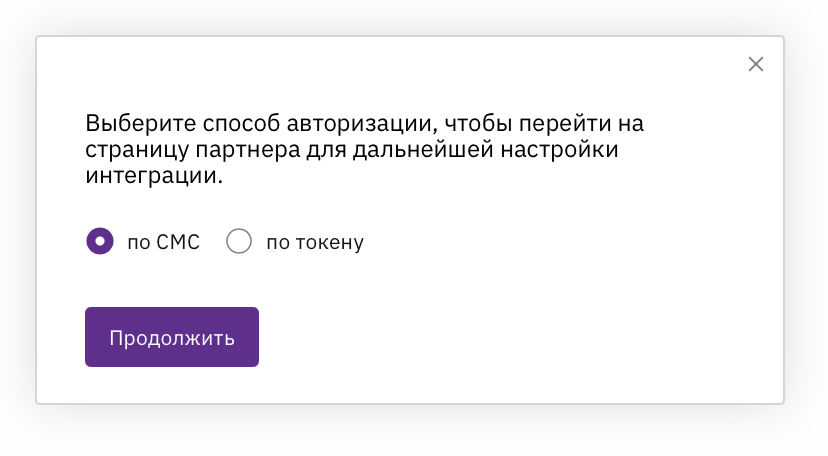828x456 pixels.
Task: Click the empty circle beside "по токену"
Action: (239, 242)
